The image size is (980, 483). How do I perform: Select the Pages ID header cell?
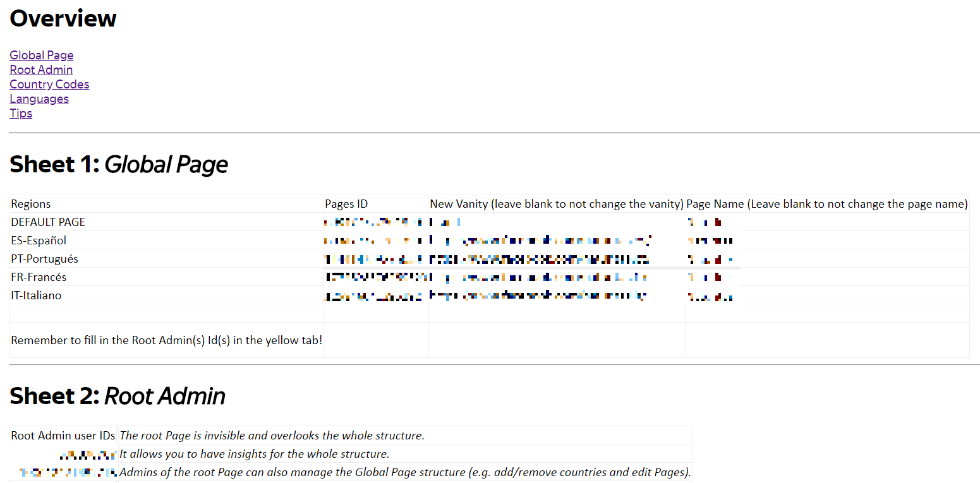coord(346,204)
